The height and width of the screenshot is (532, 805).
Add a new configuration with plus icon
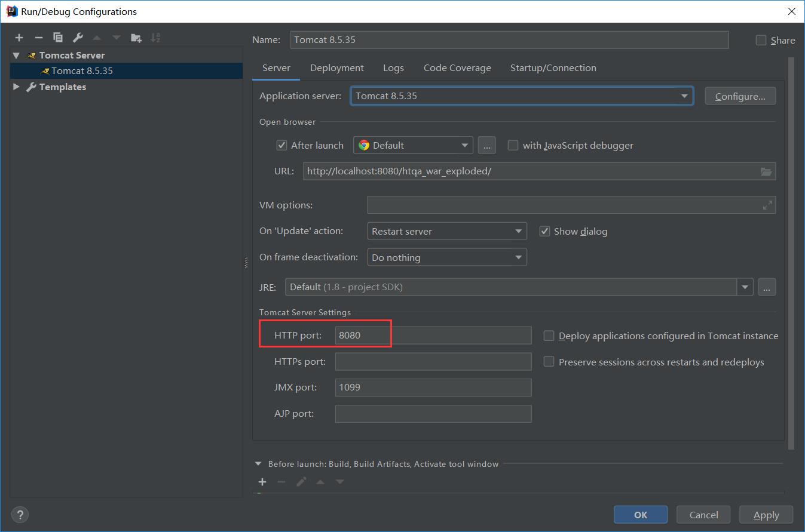click(x=19, y=38)
